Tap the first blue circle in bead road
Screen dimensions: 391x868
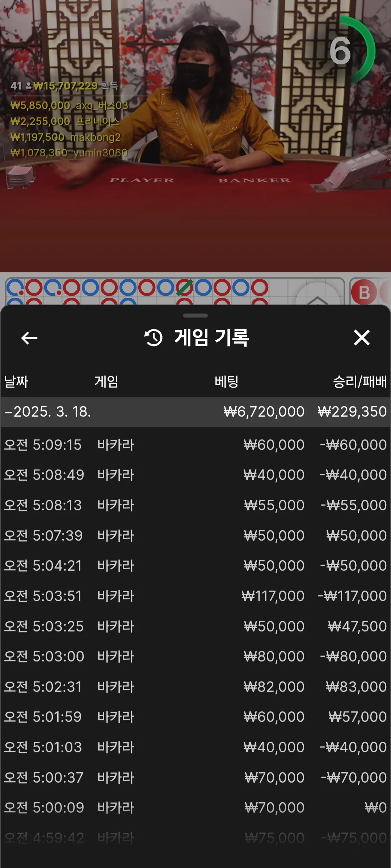(15, 288)
